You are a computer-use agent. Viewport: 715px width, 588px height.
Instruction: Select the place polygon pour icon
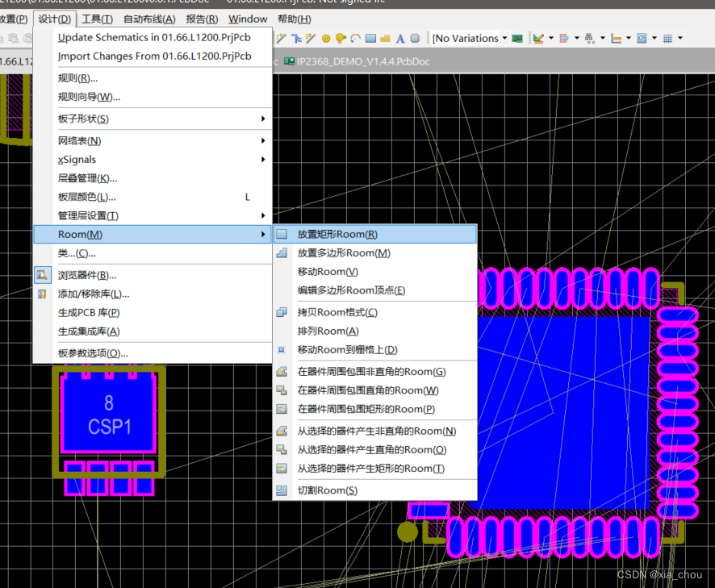(385, 38)
